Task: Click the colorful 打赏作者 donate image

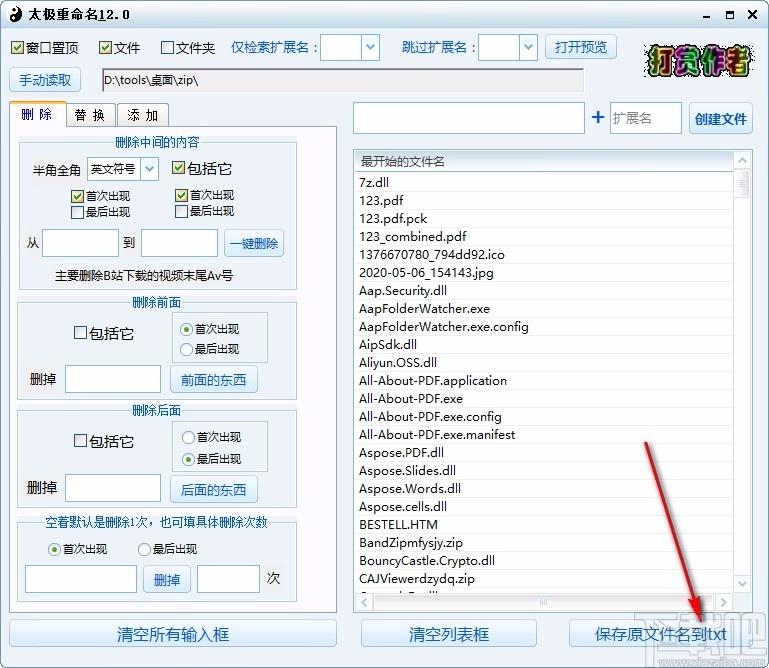Action: pos(698,59)
